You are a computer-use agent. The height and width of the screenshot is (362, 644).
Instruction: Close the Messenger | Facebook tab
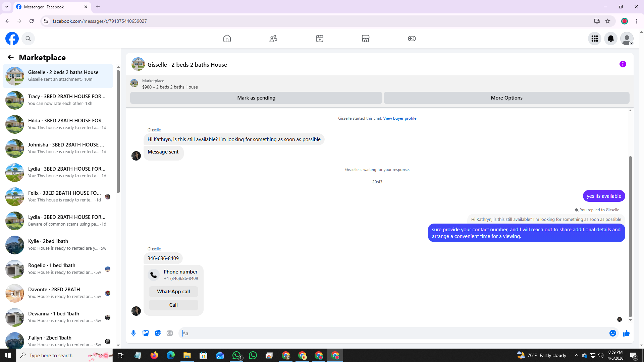point(86,7)
